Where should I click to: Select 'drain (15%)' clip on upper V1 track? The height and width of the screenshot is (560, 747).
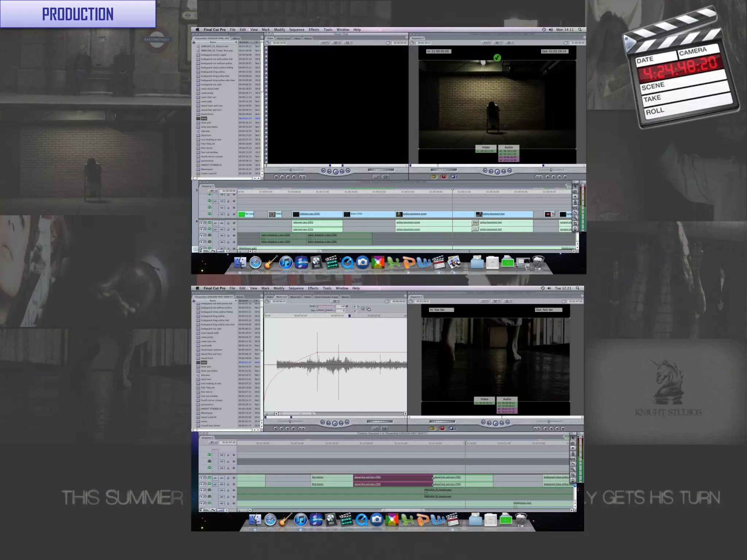(x=369, y=214)
